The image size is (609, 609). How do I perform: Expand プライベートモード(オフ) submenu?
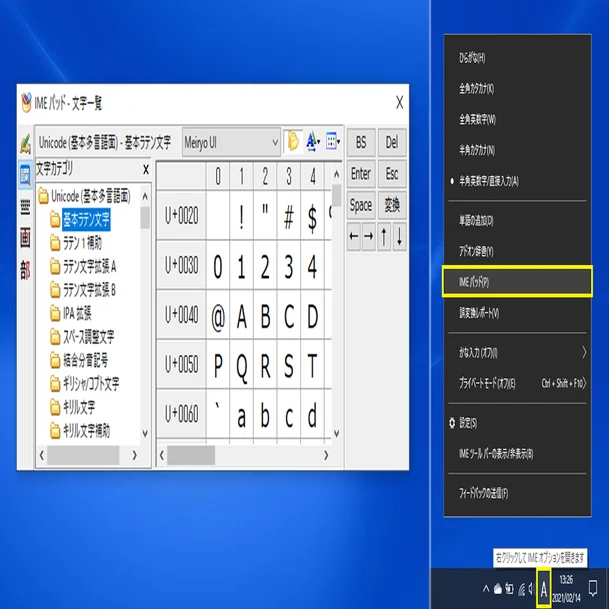coord(517,383)
